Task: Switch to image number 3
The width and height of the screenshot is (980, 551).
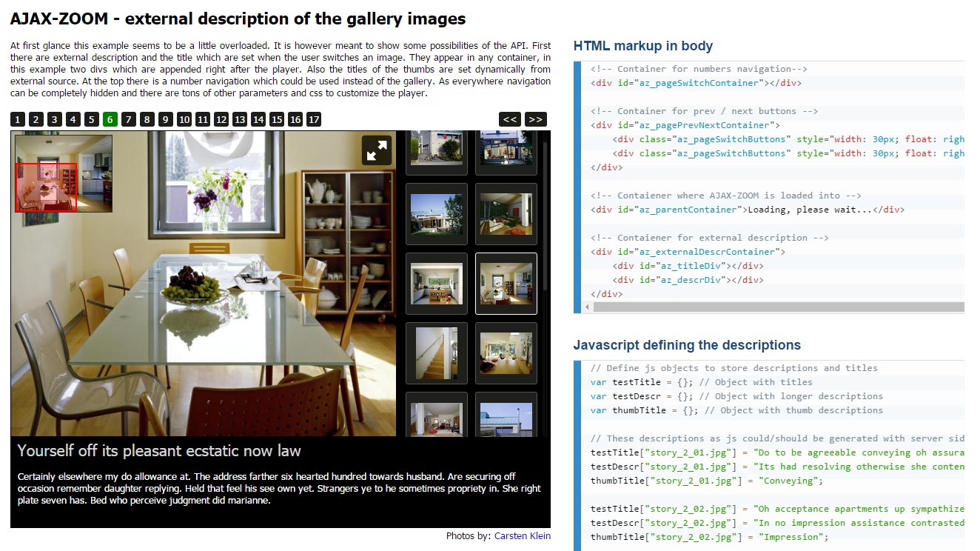Action: click(x=55, y=119)
